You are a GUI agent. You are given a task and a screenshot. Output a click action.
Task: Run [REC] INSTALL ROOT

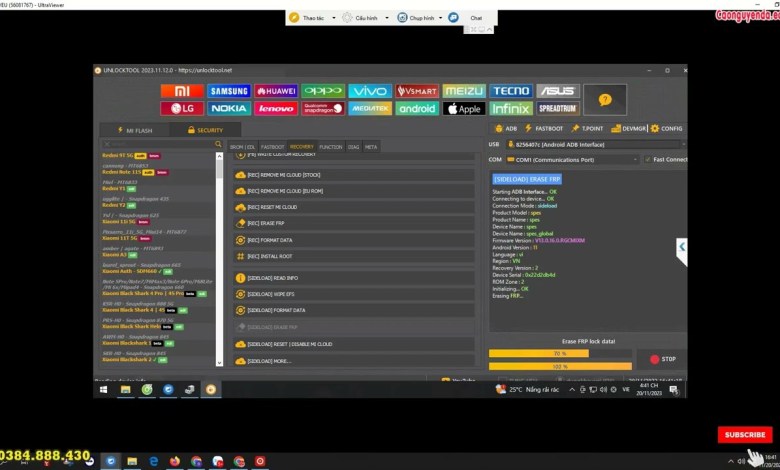(354, 256)
